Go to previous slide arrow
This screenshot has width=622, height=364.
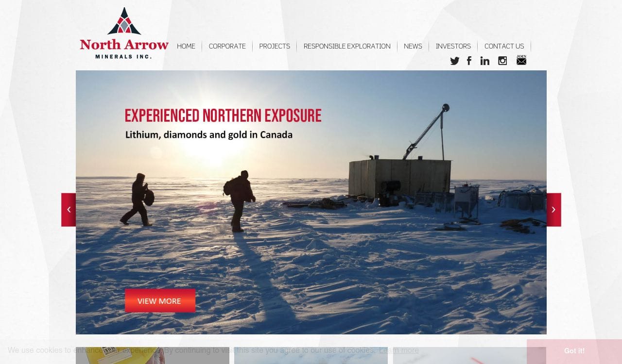69,210
